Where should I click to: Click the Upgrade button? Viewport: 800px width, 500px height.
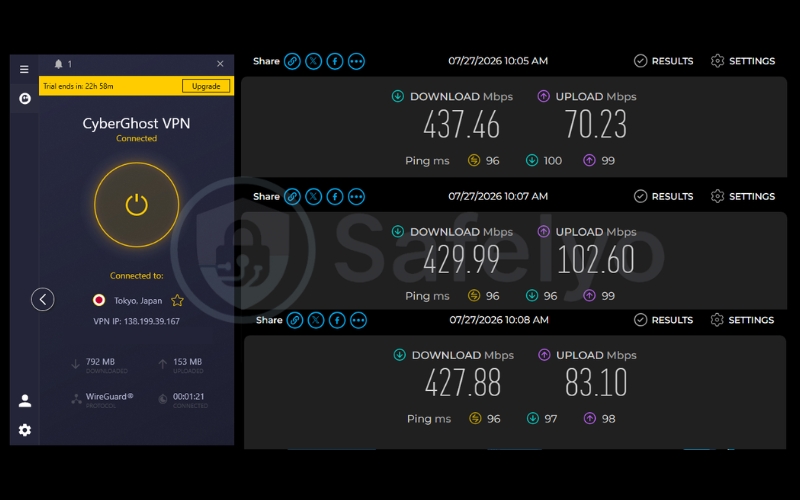206,86
